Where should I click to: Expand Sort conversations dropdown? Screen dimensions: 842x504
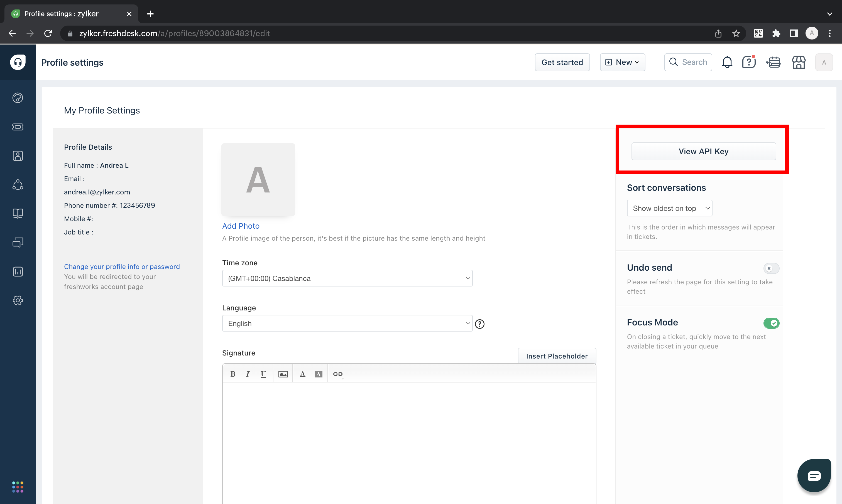669,208
